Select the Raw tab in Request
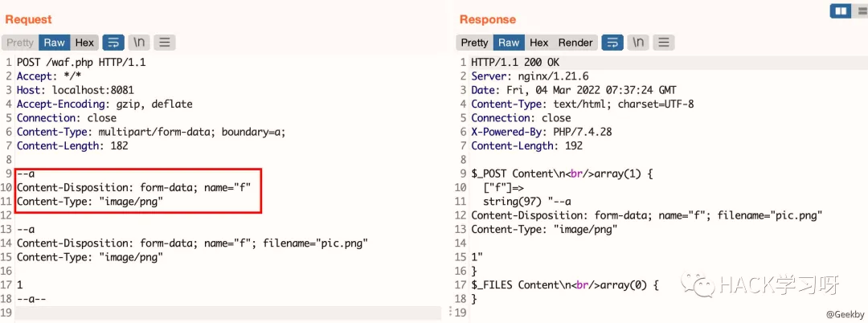 coord(55,43)
